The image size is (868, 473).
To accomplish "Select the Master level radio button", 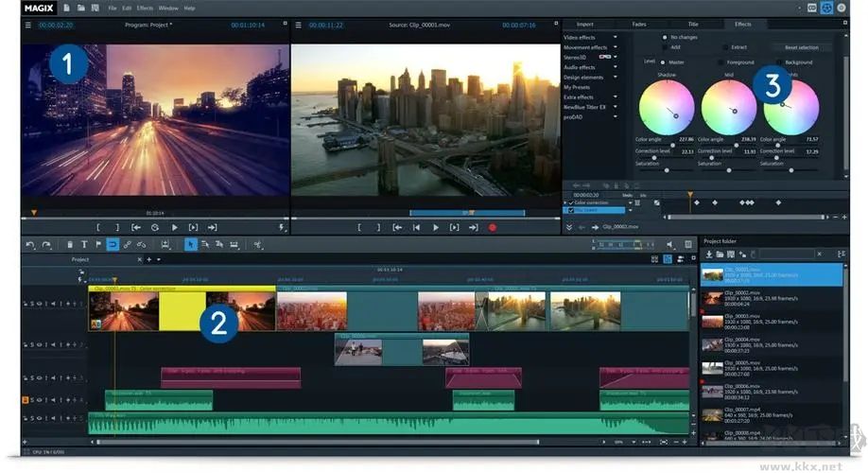I will coord(662,61).
